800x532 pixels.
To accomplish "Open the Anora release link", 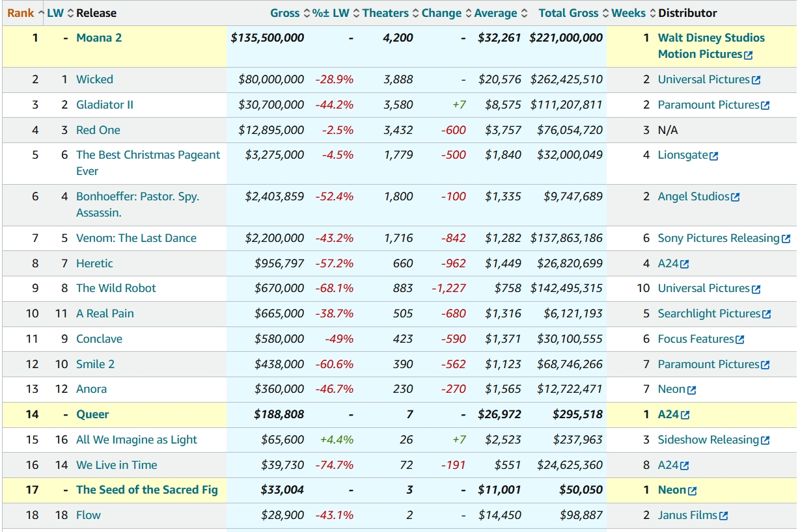I will coord(91,389).
